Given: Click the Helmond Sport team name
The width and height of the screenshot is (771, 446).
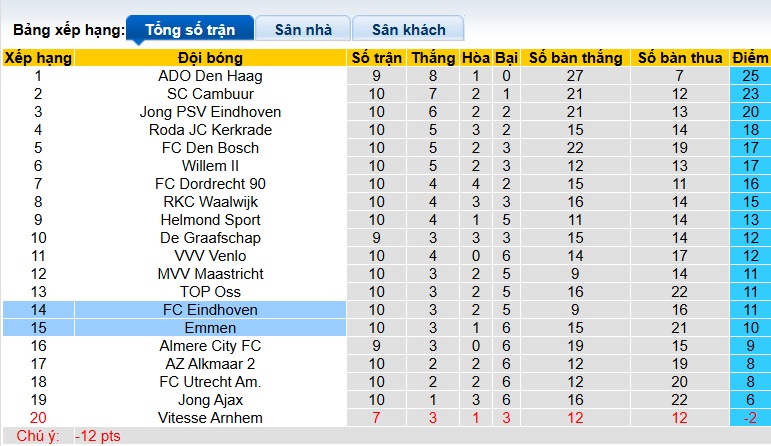Looking at the screenshot, I should tap(210, 220).
